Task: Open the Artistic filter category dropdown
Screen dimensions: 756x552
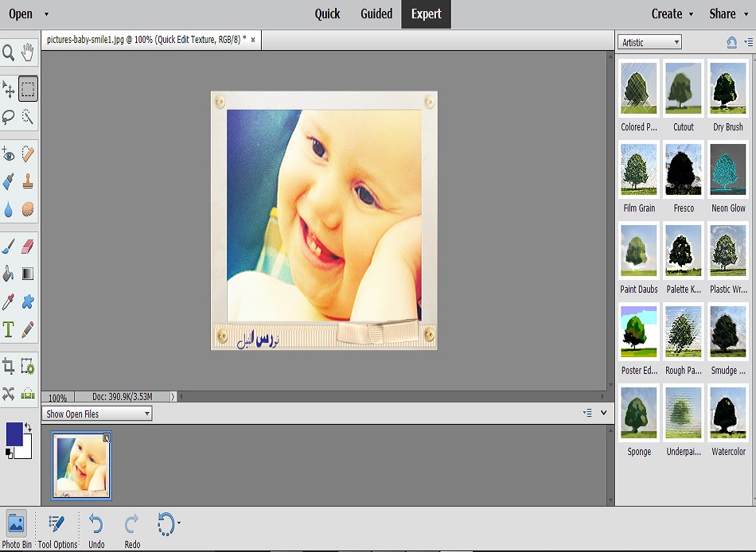Action: (650, 42)
